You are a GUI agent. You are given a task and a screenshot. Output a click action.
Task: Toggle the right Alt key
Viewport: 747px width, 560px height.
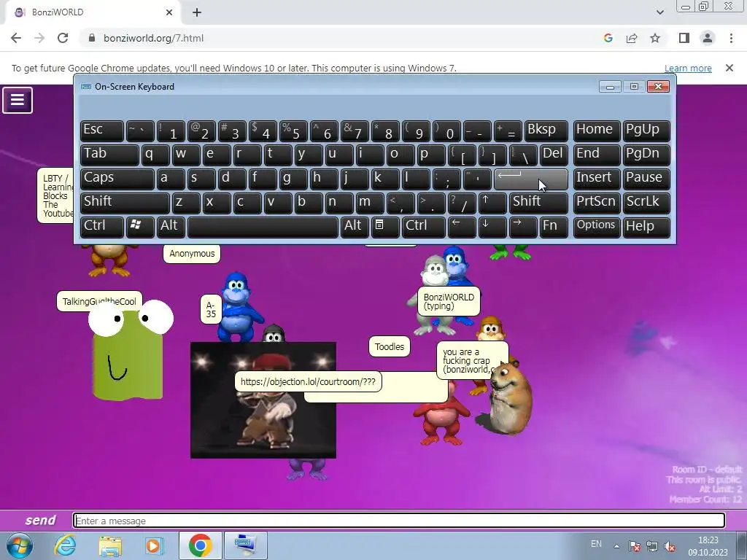point(355,227)
